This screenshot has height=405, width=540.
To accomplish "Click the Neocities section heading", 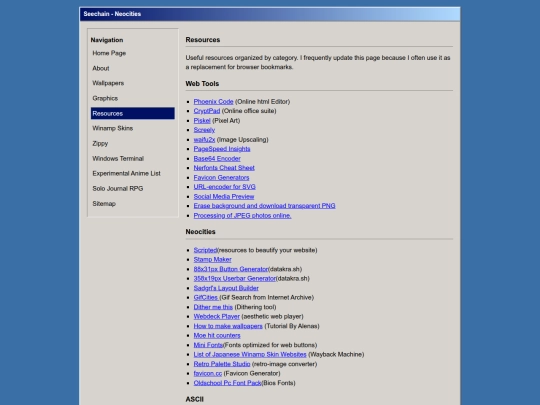I will tap(200, 232).
